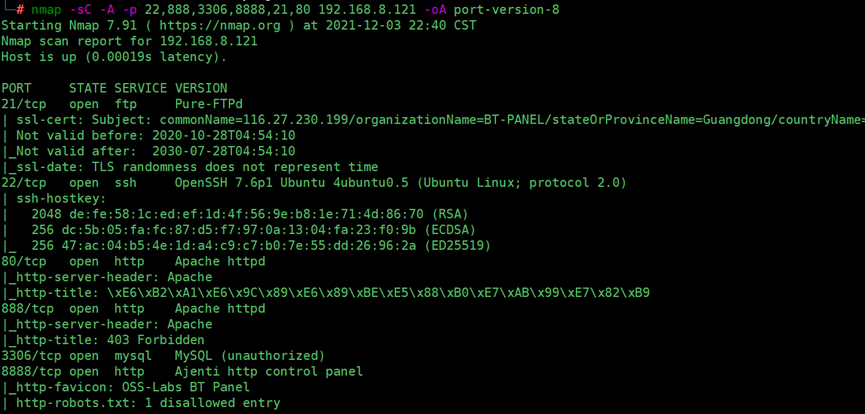This screenshot has width=865, height=414.
Task: Click the OSS-Labs BT Panel favicon line
Action: pyautogui.click(x=126, y=387)
